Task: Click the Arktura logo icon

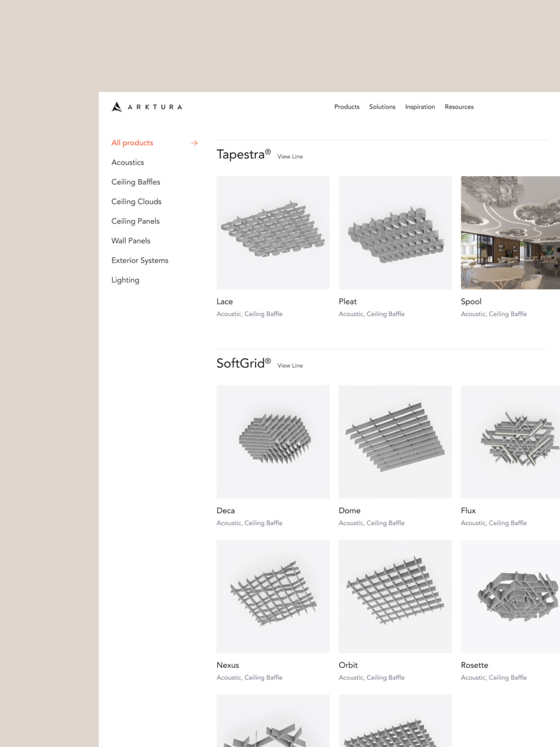Action: (117, 107)
